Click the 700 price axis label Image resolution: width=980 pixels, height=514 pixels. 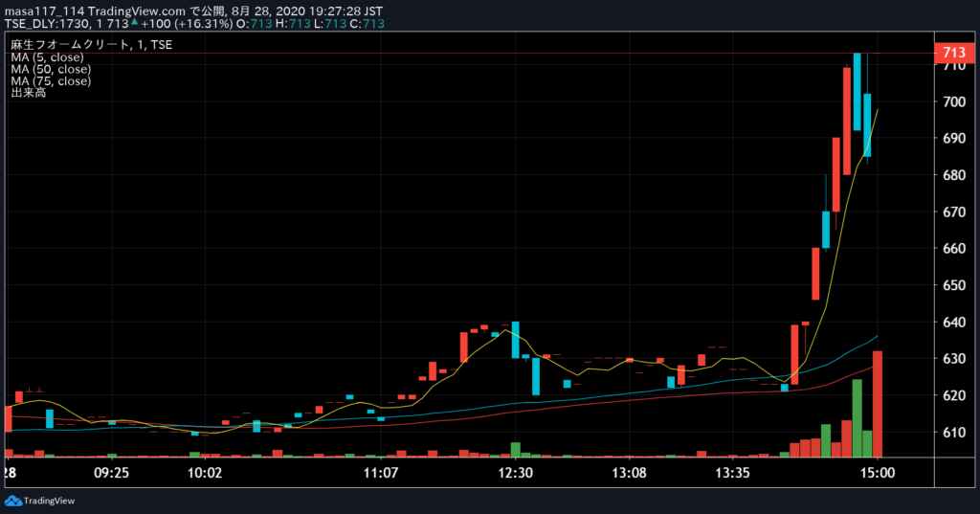coord(954,101)
